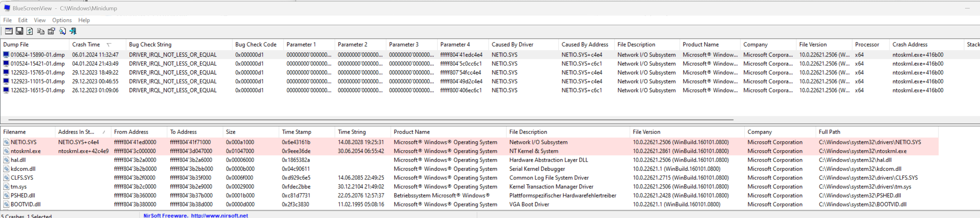Image resolution: width=980 pixels, height=218 pixels.
Task: Open the Edit menu
Action: tap(23, 20)
